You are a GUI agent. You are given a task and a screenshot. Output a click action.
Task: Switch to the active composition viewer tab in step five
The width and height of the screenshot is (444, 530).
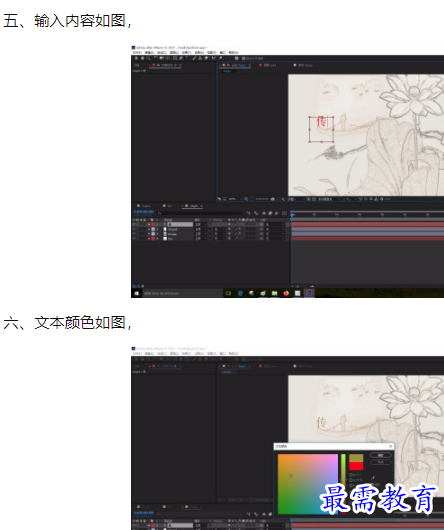(235, 65)
